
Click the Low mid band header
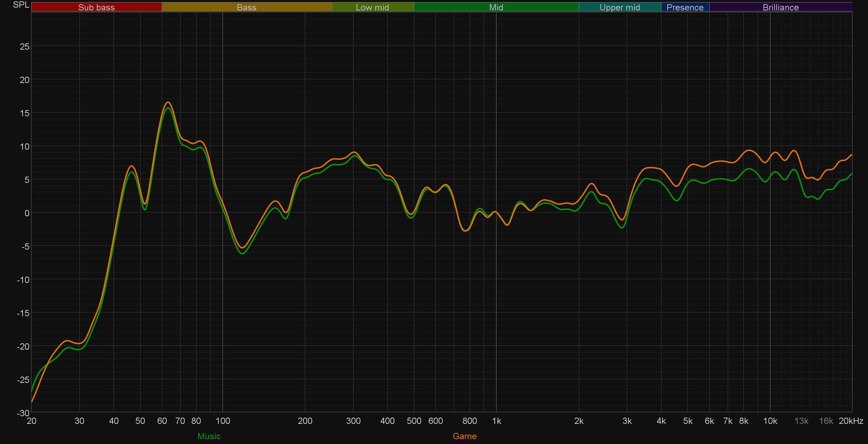click(x=372, y=7)
